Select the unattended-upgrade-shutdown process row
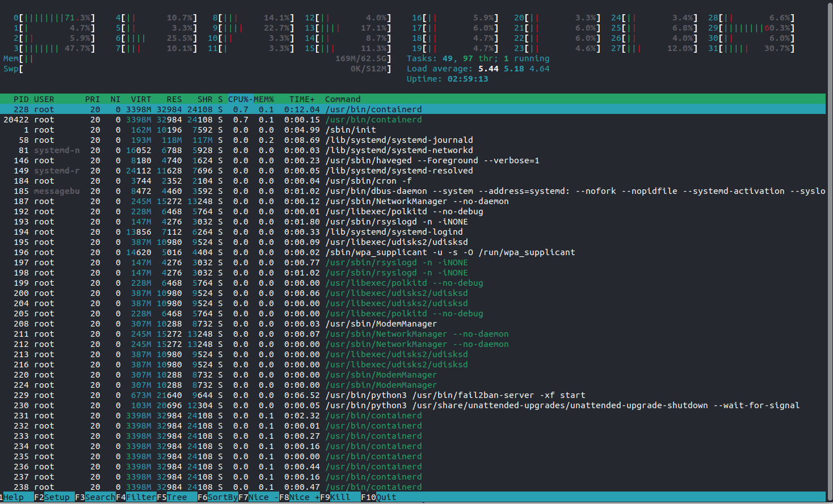This screenshot has width=833, height=504. point(413,405)
